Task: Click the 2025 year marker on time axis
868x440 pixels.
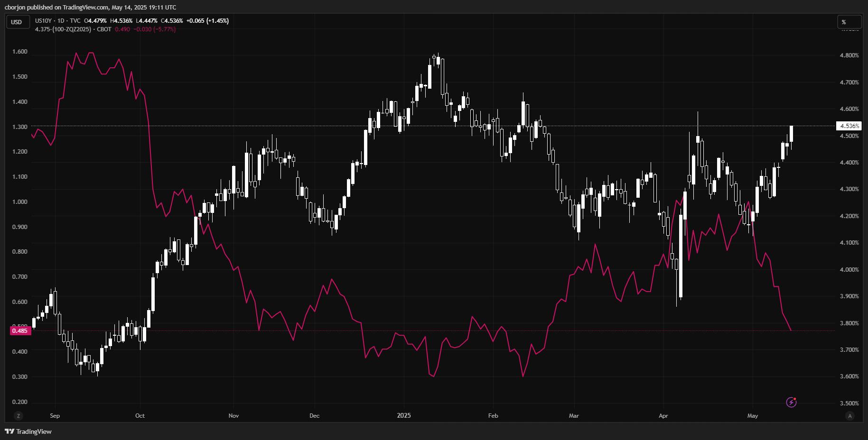Action: coord(404,416)
